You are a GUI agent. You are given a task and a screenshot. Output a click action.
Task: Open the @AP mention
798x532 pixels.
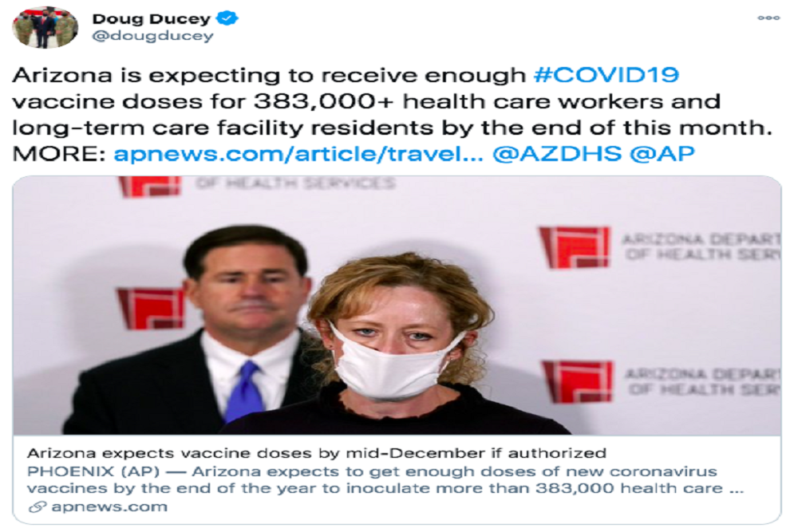pyautogui.click(x=662, y=154)
